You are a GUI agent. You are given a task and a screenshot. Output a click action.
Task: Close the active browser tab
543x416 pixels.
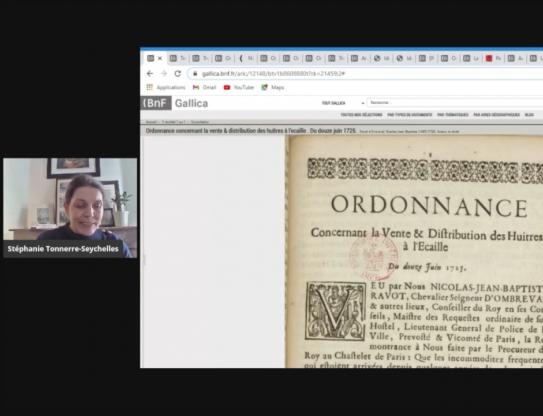pyautogui.click(x=160, y=58)
